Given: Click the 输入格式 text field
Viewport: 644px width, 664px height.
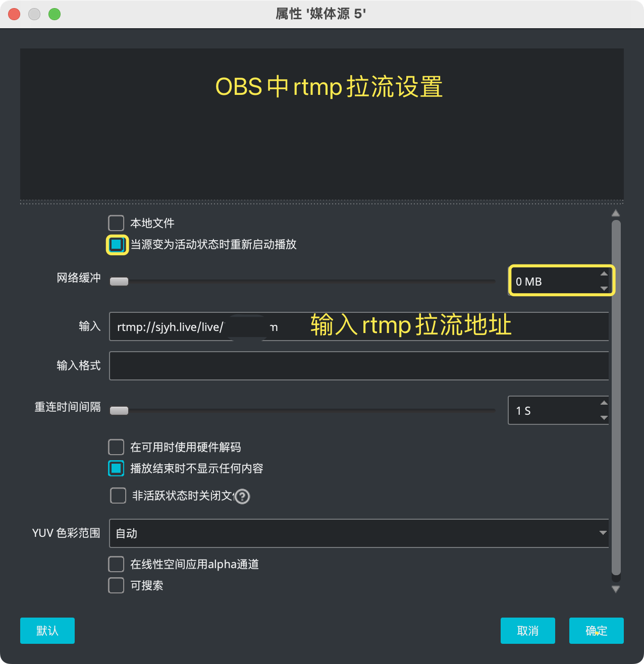Looking at the screenshot, I should coord(358,366).
